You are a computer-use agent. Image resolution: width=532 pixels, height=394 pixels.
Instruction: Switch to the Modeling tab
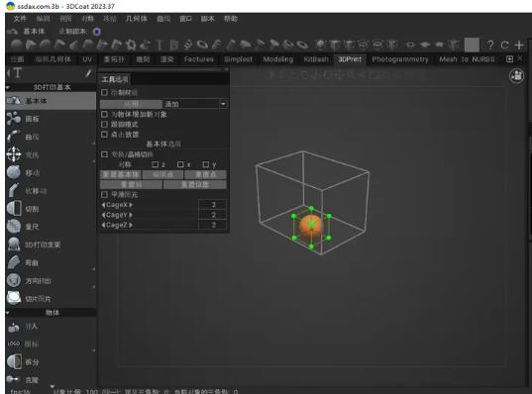click(277, 59)
